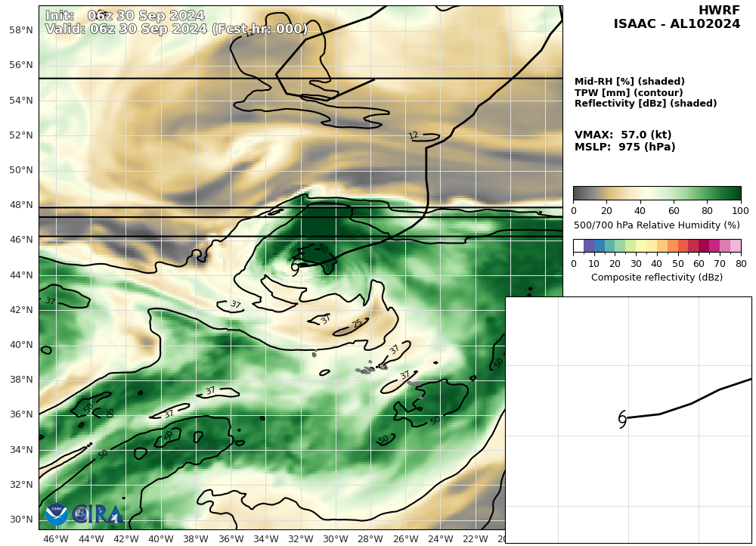
Task: Click the "Composite reflectivity (dBz)" label
Action: [x=656, y=278]
